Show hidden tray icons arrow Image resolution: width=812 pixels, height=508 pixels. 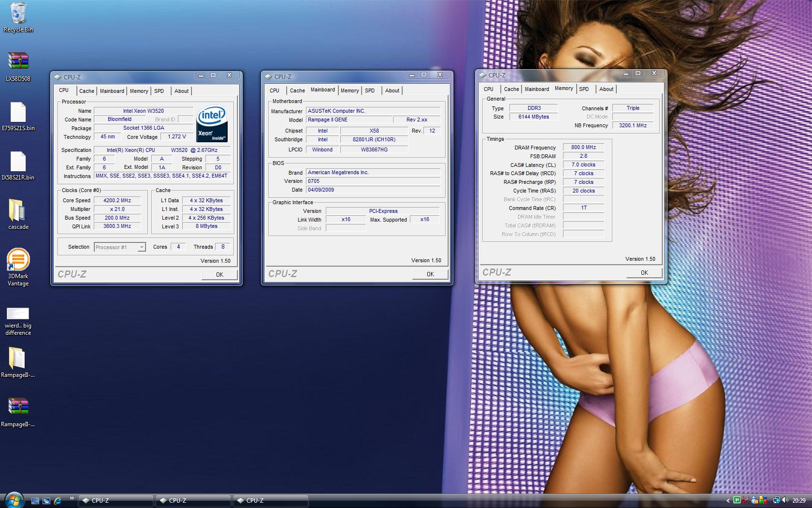(728, 501)
